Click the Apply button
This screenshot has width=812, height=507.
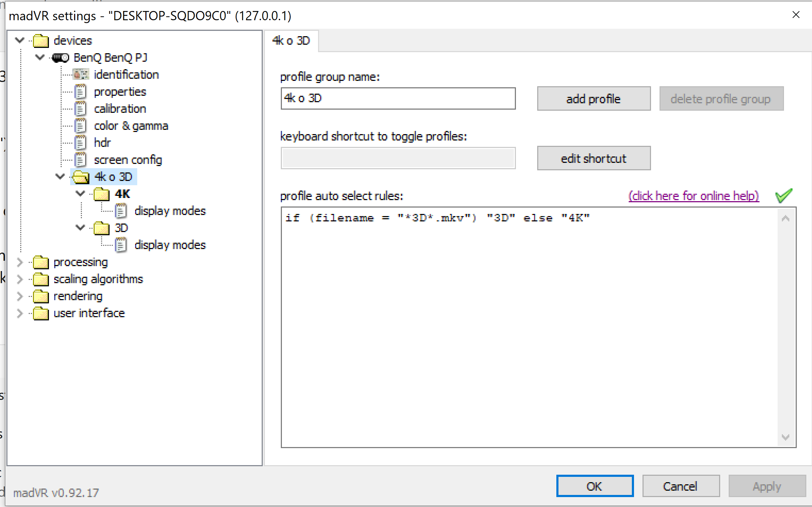(767, 486)
